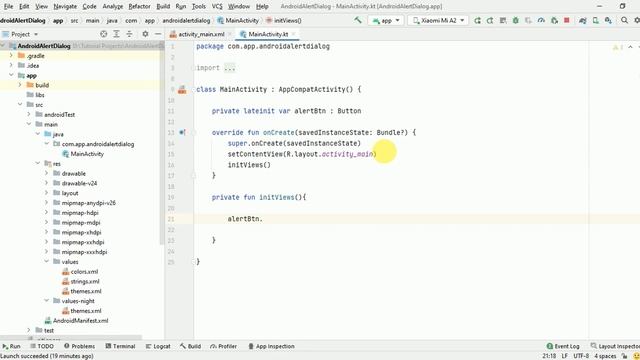Open the Logcat tool window
Screen dimensions: 640x360
coord(158,346)
